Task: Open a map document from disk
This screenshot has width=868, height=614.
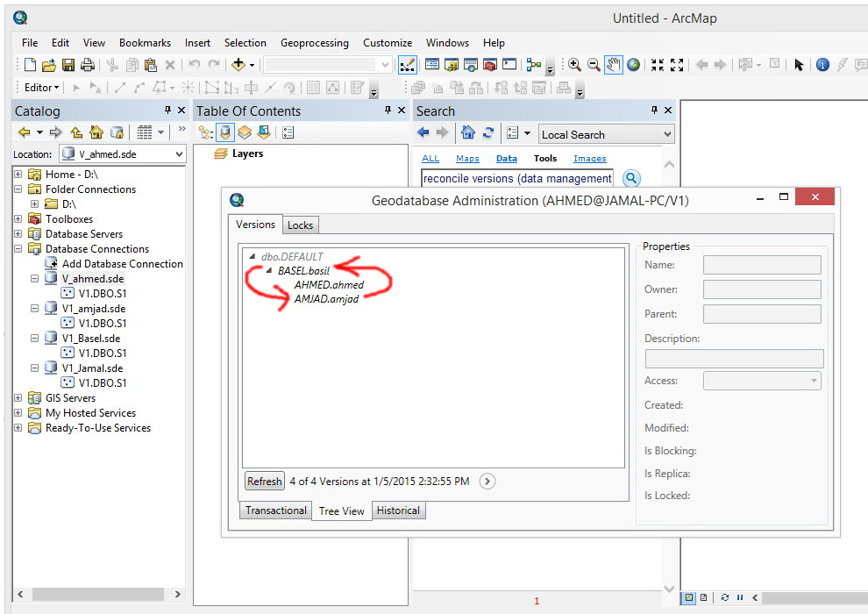Action: 49,65
